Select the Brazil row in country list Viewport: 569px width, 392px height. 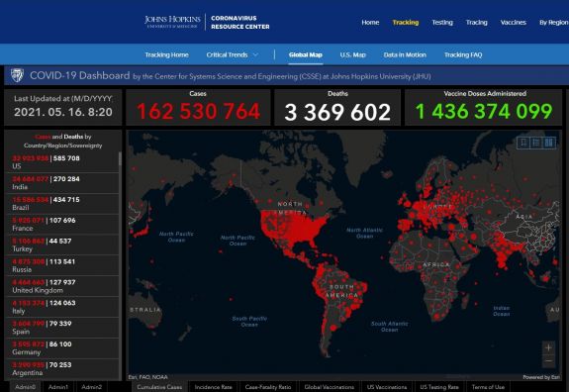tap(62, 203)
